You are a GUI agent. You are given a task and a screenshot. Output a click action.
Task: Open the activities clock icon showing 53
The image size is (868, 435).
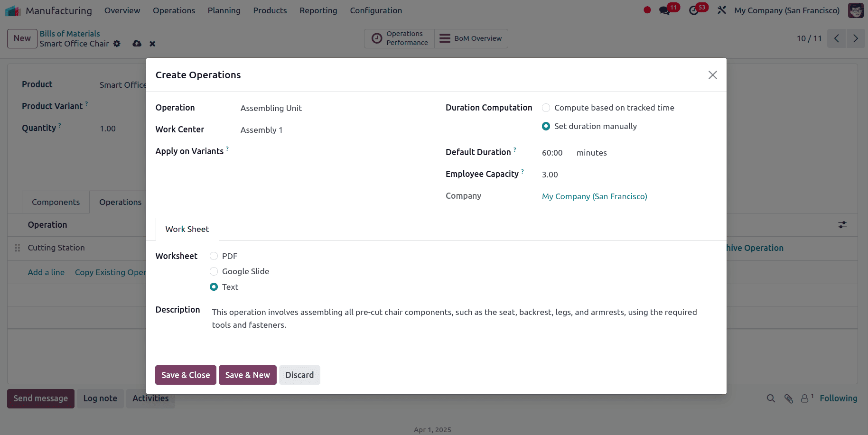(x=694, y=10)
